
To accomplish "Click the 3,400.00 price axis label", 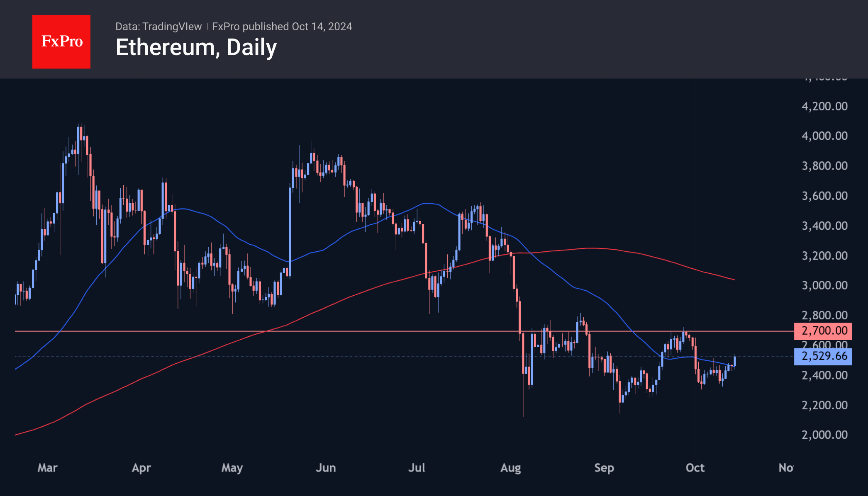I will [x=824, y=226].
